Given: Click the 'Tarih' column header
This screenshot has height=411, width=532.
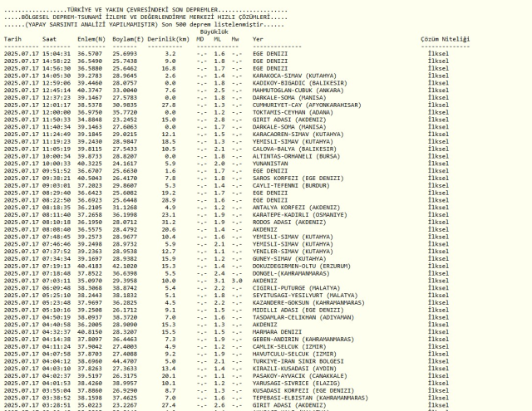Looking at the screenshot, I should 12,39.
